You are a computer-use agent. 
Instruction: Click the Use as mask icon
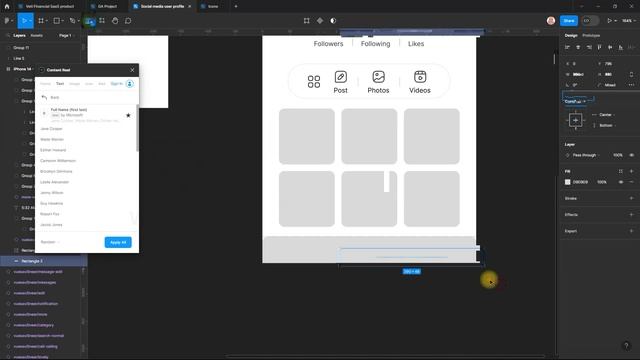(x=333, y=20)
